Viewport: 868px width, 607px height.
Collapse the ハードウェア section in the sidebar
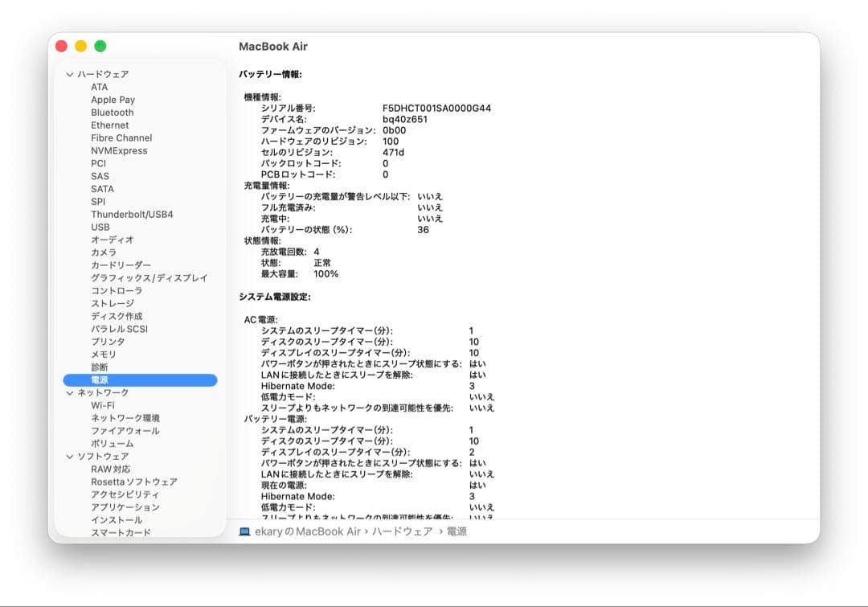point(68,73)
